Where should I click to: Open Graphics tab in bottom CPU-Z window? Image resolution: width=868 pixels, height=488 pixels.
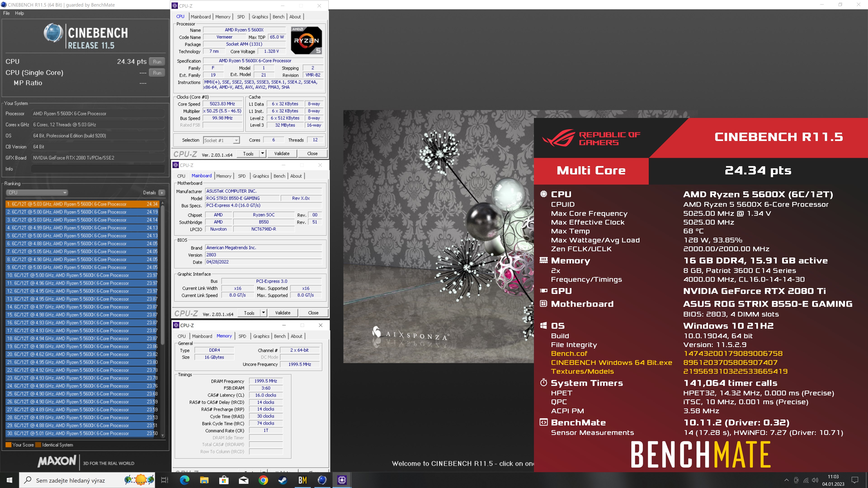[261, 336]
